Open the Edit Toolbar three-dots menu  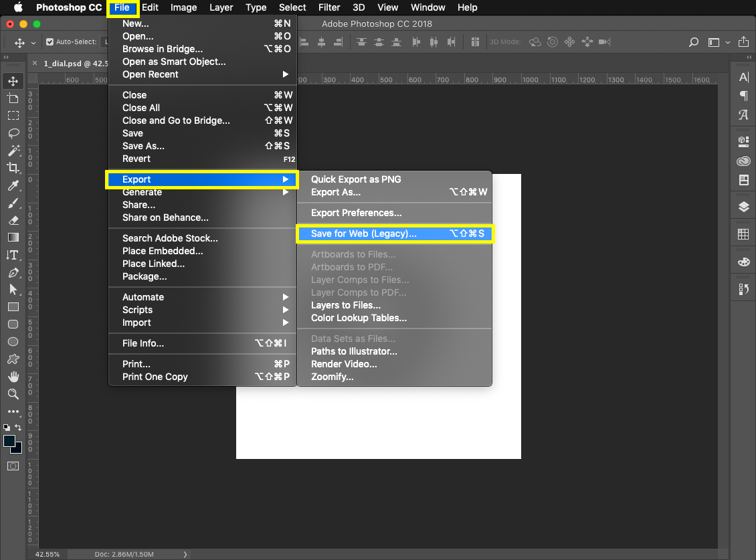tap(13, 411)
